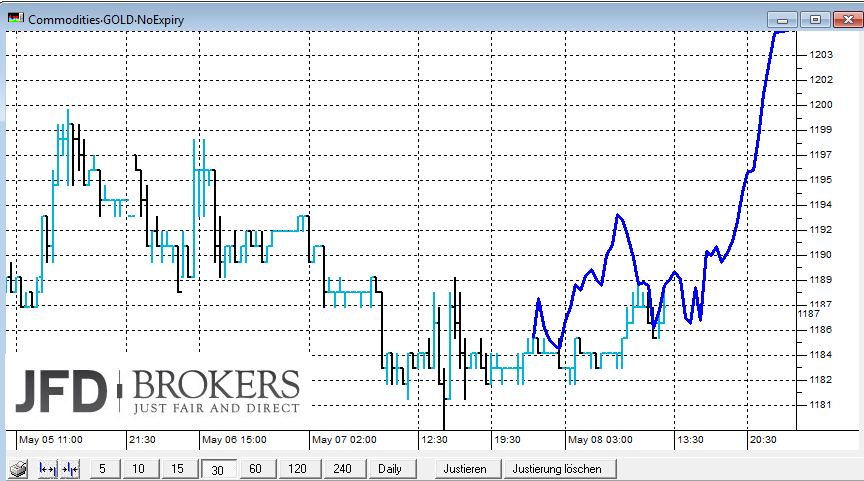
Task: Click the chart window title icon
Action: (x=15, y=18)
